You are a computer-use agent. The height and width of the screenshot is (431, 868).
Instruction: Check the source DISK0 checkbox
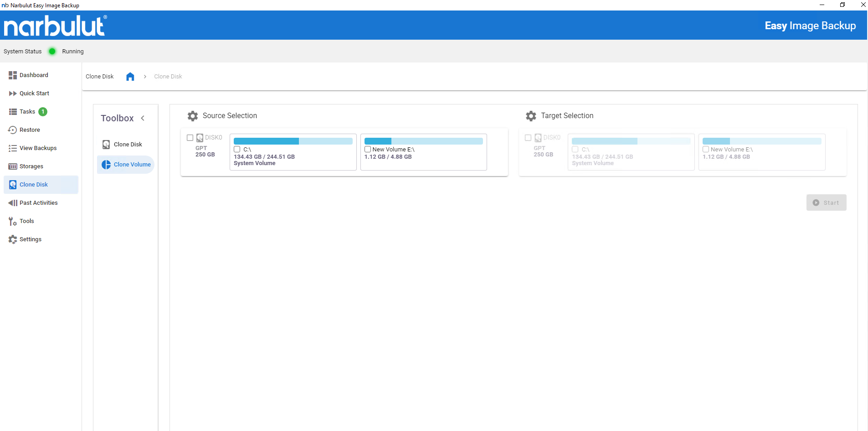(190, 138)
